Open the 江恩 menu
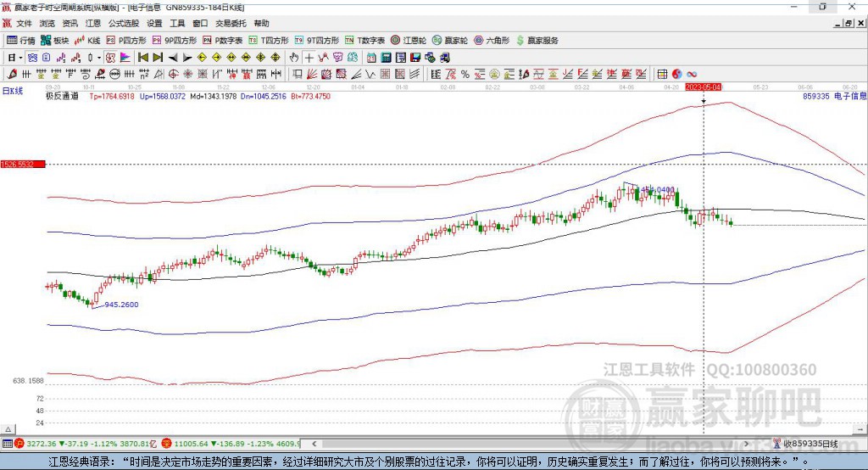 tap(93, 23)
